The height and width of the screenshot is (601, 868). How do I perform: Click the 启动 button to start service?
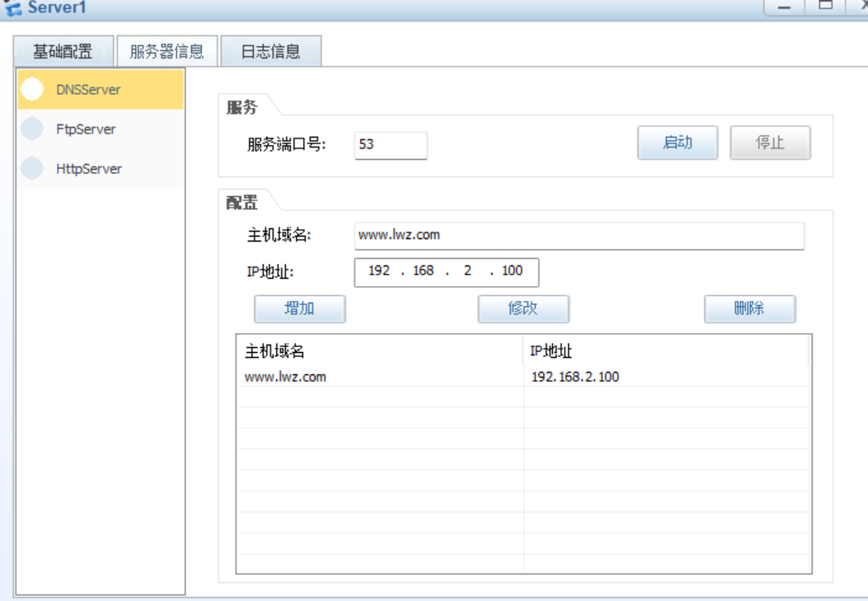[678, 143]
